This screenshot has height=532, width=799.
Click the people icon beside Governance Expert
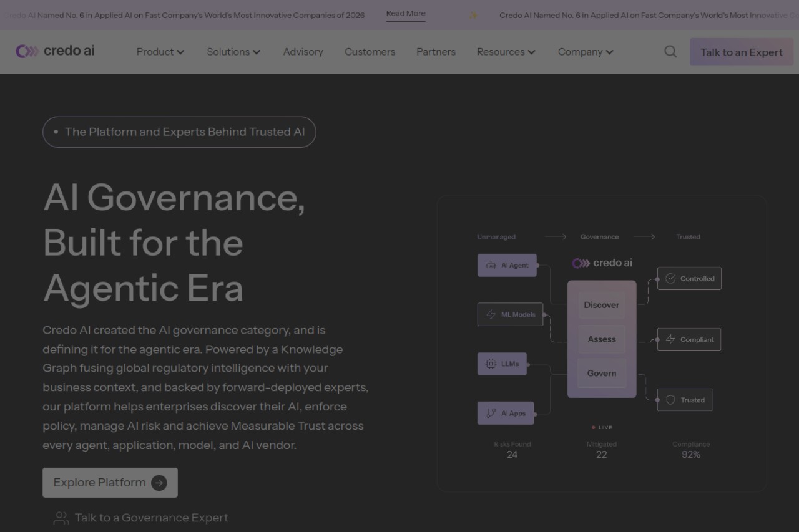(61, 518)
